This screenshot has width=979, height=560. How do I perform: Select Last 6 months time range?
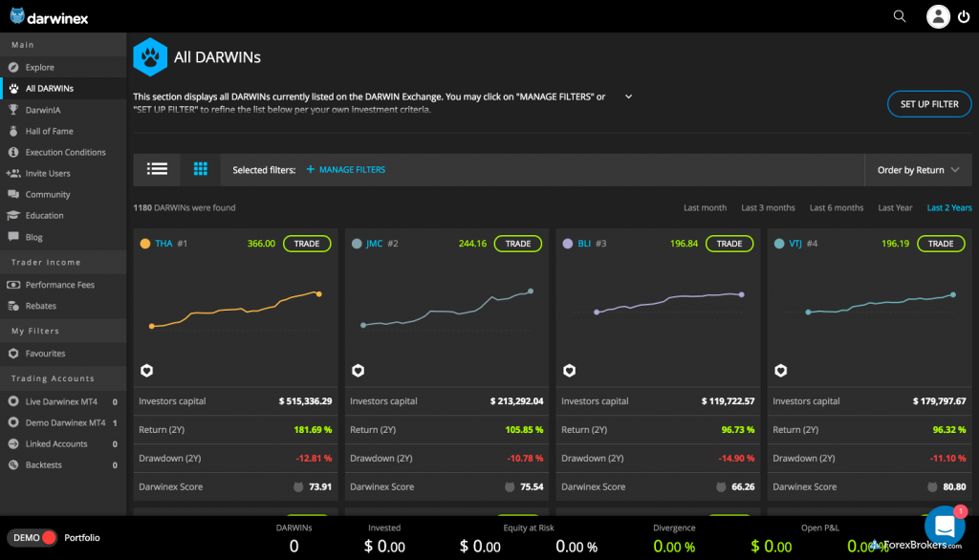tap(836, 207)
